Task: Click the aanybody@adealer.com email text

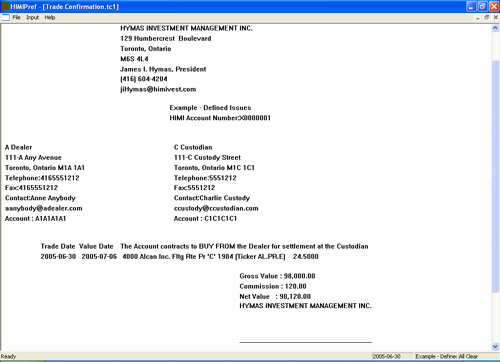Action: [44, 208]
